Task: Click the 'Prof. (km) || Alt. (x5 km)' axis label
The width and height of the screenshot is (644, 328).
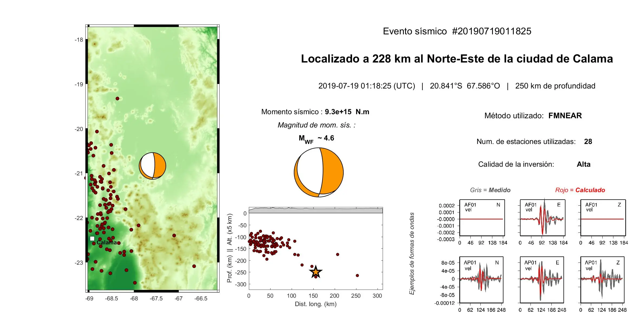Action: [x=230, y=248]
